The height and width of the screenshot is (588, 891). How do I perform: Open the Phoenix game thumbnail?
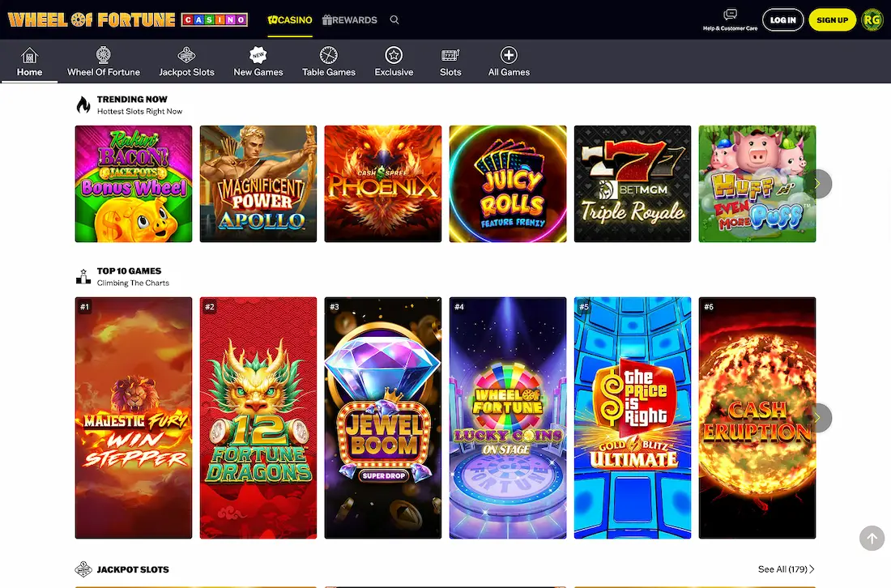382,183
